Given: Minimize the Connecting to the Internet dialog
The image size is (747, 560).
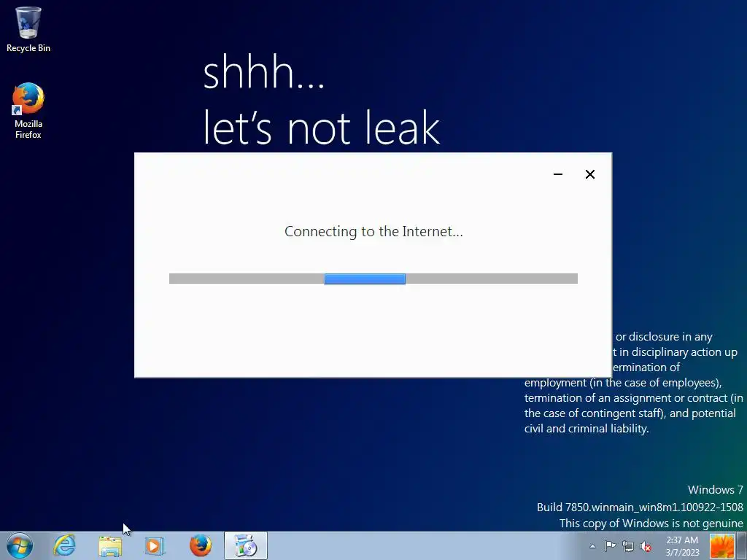Looking at the screenshot, I should (558, 174).
